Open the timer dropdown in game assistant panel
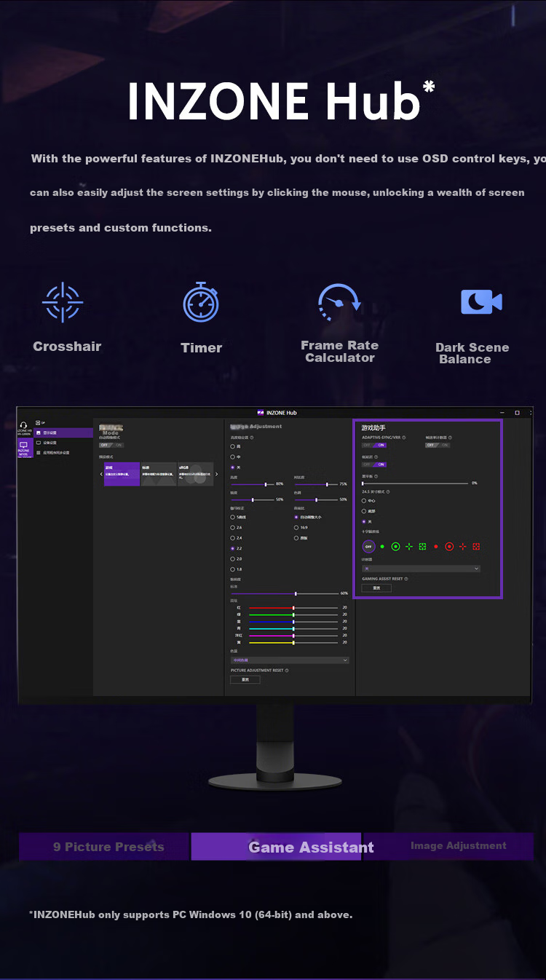This screenshot has height=980, width=546. (x=421, y=569)
